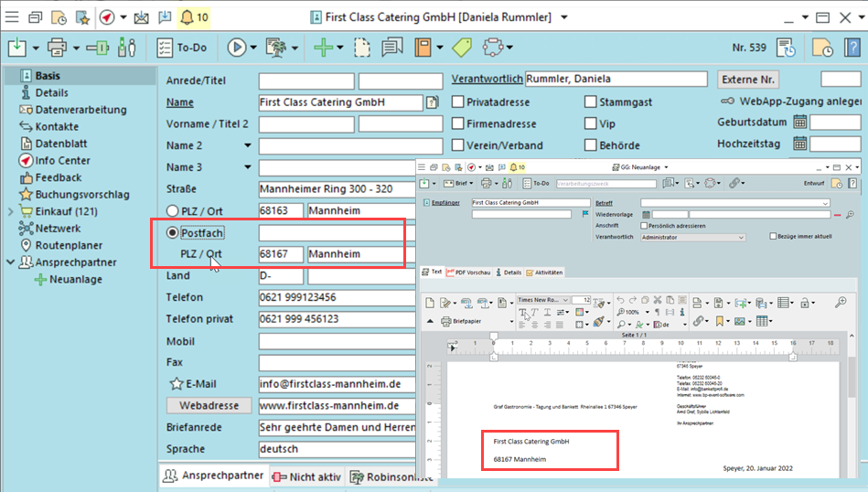Open the Ansprechpartner tab at bottom
The width and height of the screenshot is (868, 492).
pos(214,476)
